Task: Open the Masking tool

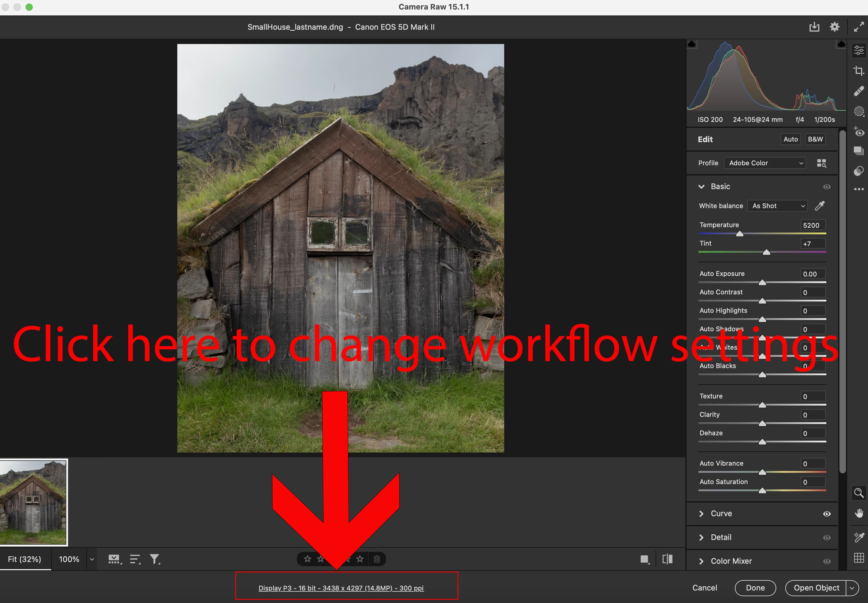Action: (x=858, y=112)
